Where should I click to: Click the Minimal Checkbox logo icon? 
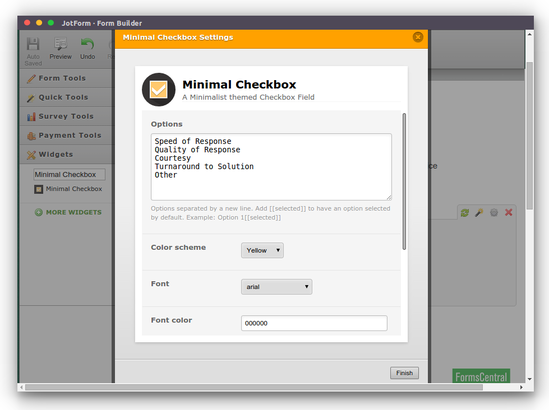(159, 90)
